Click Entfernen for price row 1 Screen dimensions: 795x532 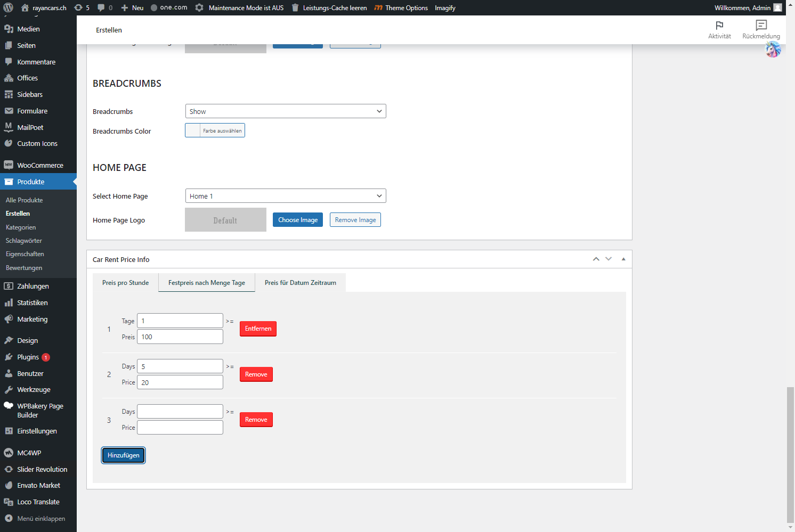click(258, 329)
